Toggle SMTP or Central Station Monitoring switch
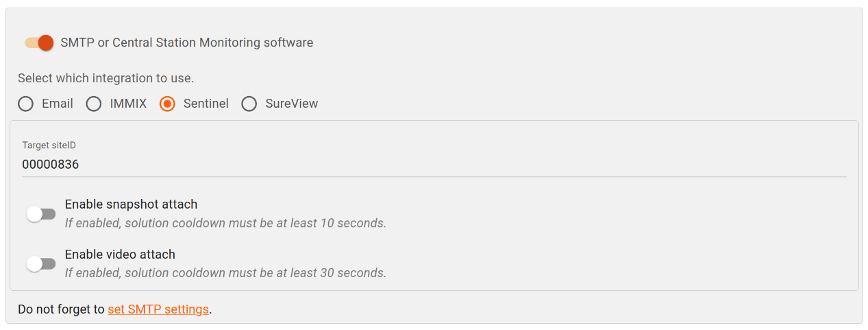The height and width of the screenshot is (330, 868). (x=39, y=43)
